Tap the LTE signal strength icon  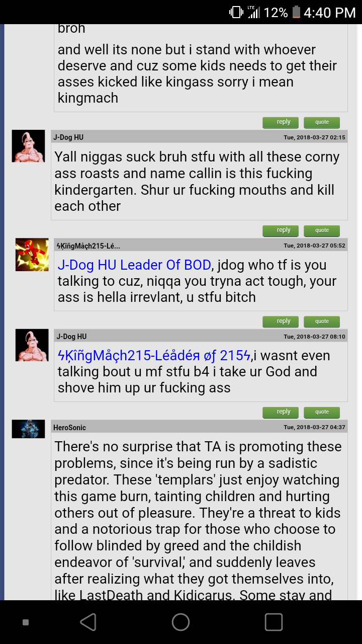(253, 12)
